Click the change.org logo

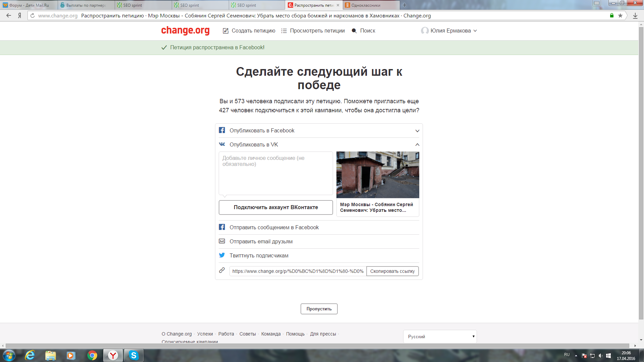pos(185,31)
